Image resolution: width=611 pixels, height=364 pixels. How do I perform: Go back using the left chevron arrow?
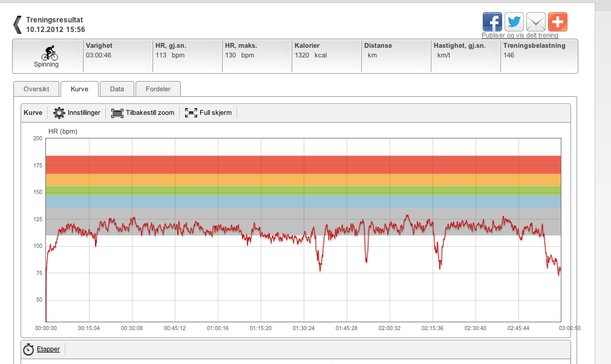[x=18, y=25]
